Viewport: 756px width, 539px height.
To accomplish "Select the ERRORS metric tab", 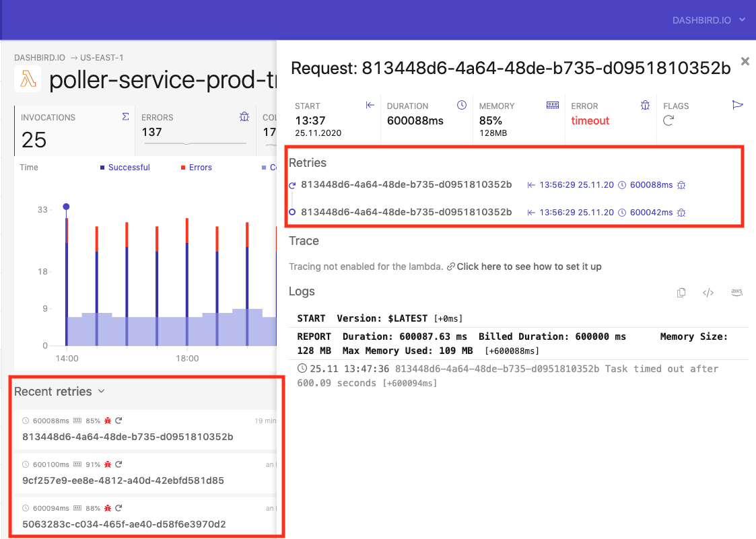I will (x=195, y=131).
